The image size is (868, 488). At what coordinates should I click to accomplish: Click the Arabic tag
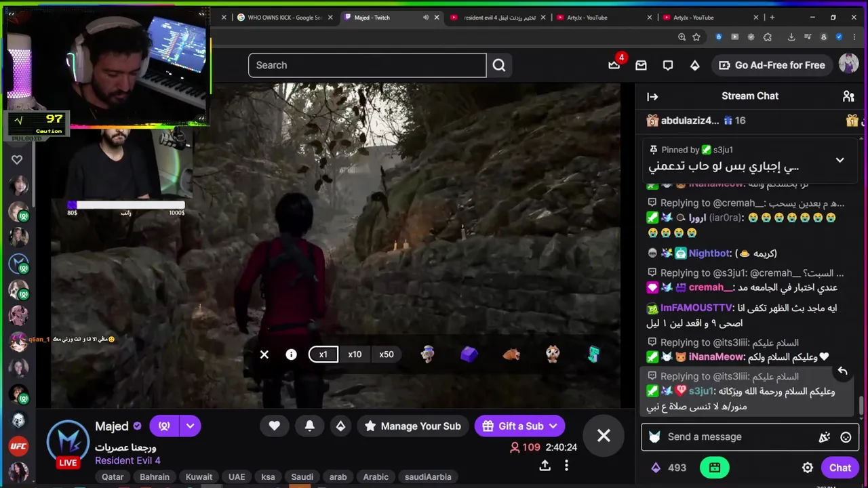click(376, 476)
